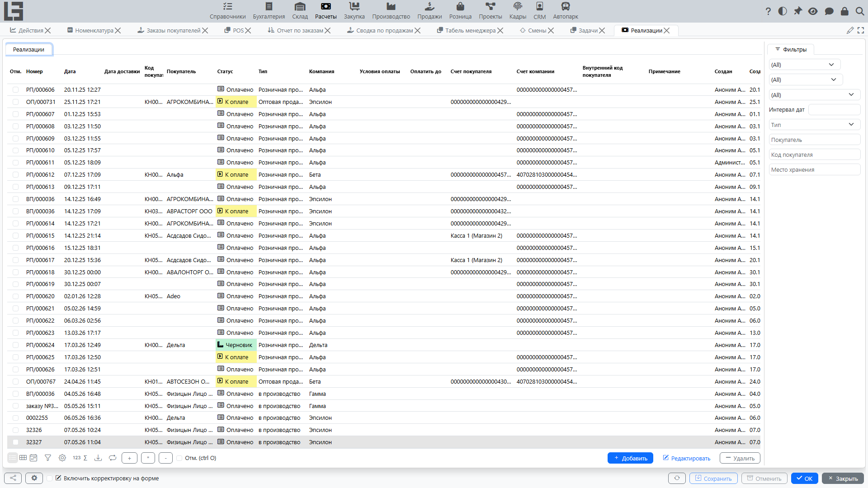Click the Добавить button
868x488 pixels.
point(630,458)
